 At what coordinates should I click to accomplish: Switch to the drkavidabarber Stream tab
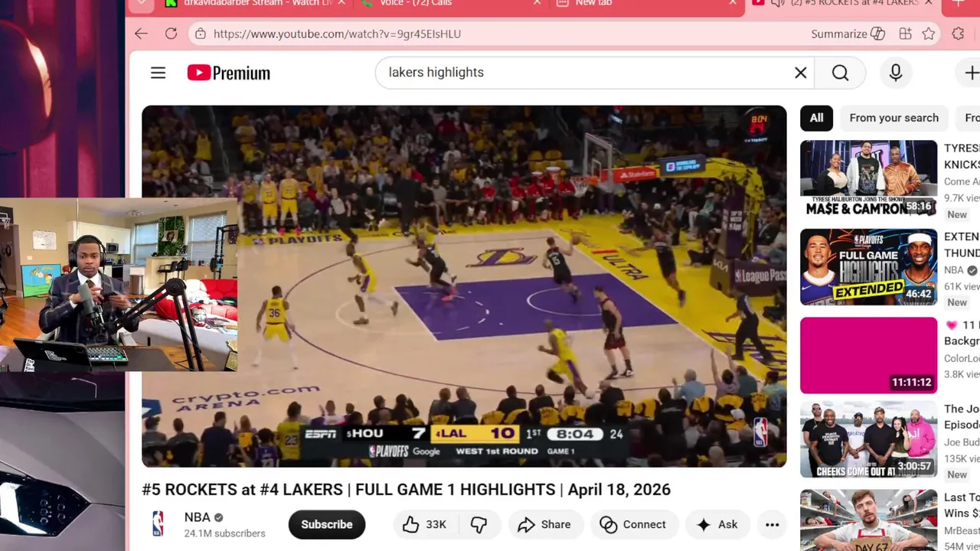point(249,4)
